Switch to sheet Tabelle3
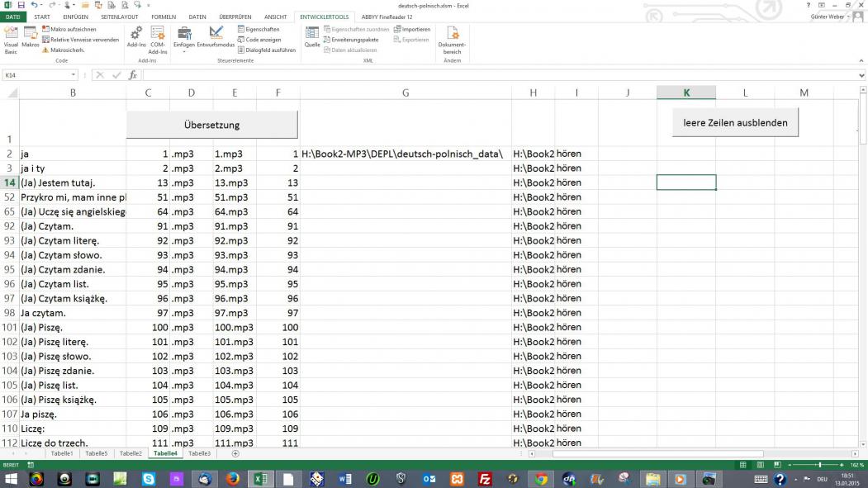The width and height of the screenshot is (868, 488). click(199, 453)
